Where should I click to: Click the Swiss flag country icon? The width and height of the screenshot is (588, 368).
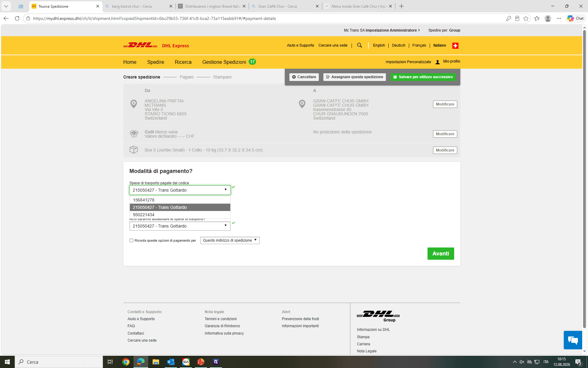[455, 46]
